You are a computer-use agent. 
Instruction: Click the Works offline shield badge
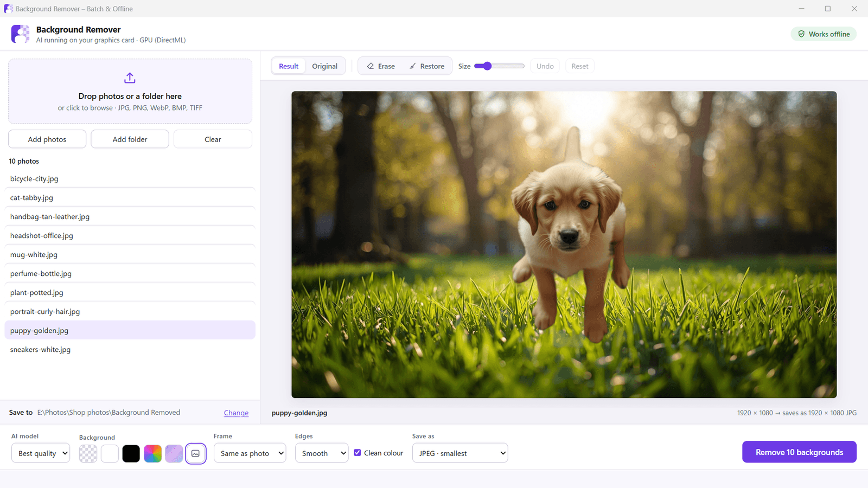click(x=824, y=34)
